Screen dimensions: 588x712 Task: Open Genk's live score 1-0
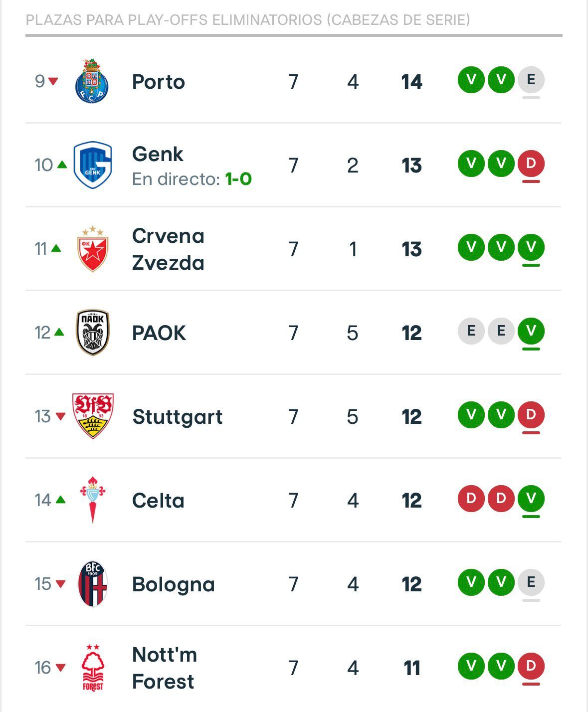(238, 179)
